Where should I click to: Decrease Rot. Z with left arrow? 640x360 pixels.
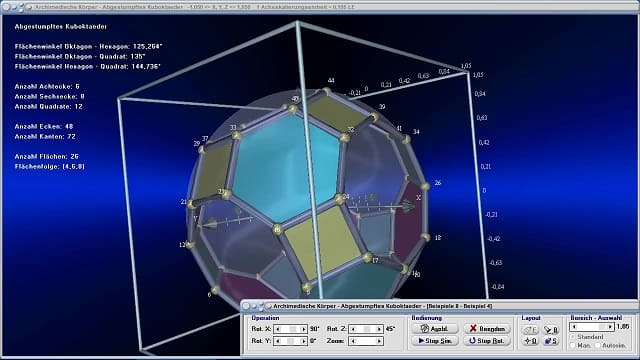coord(353,329)
